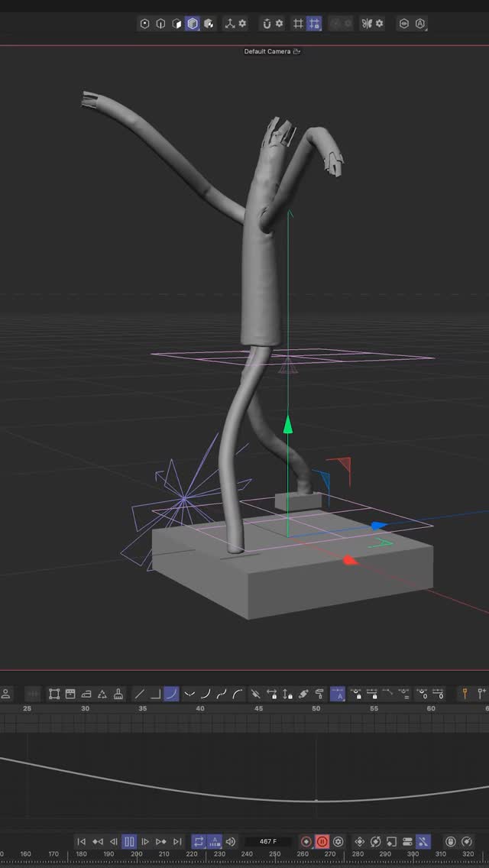Viewport: 489px width, 868px height.
Task: Click the Ease Ease S-curve icon
Action: 222,694
